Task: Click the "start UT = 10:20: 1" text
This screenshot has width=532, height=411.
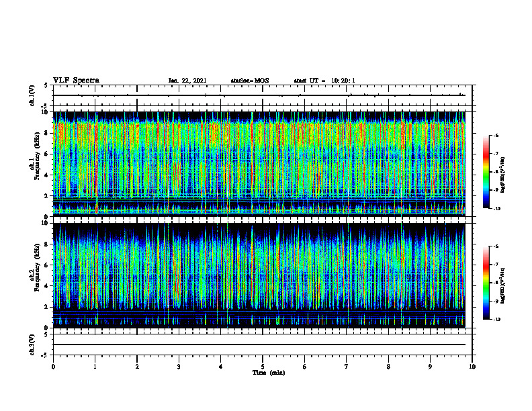Action: click(324, 81)
